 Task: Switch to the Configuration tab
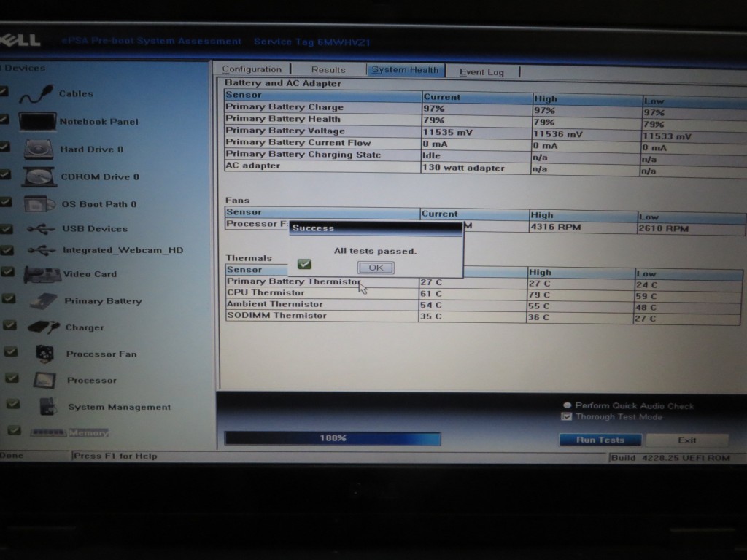[252, 69]
